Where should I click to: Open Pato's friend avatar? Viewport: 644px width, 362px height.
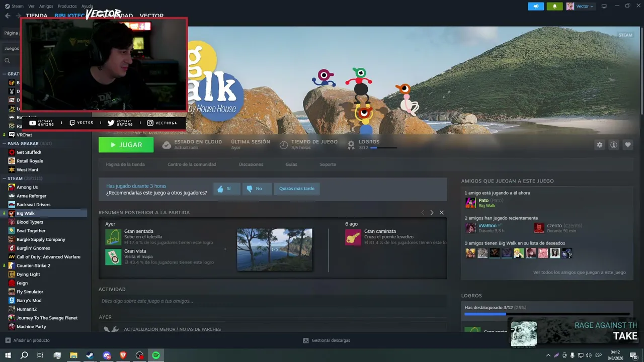(x=470, y=203)
